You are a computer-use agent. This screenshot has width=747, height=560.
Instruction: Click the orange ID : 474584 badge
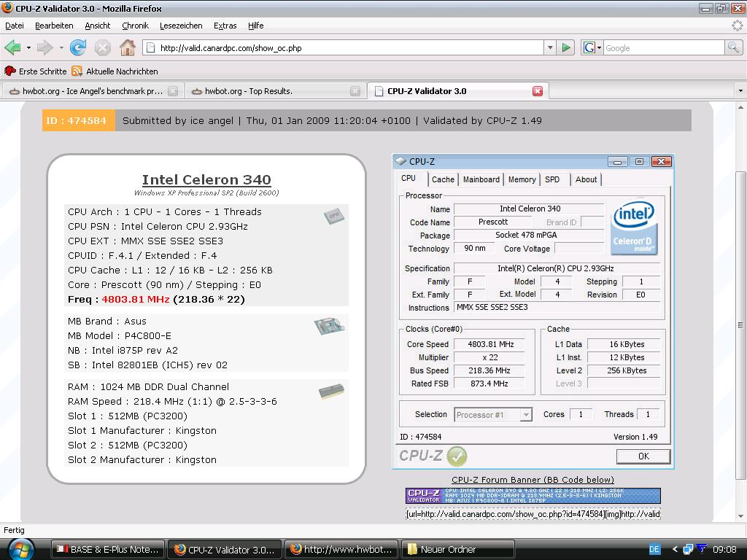tap(78, 120)
